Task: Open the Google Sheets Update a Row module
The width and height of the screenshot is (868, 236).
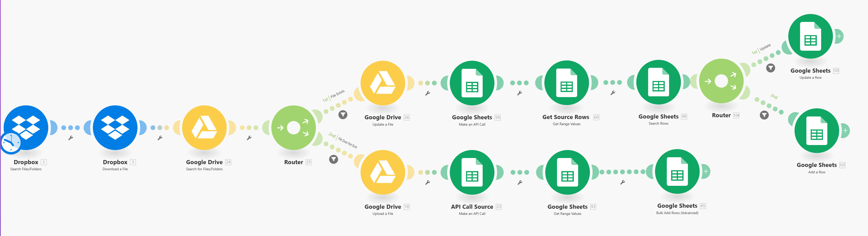Action: 810,36
